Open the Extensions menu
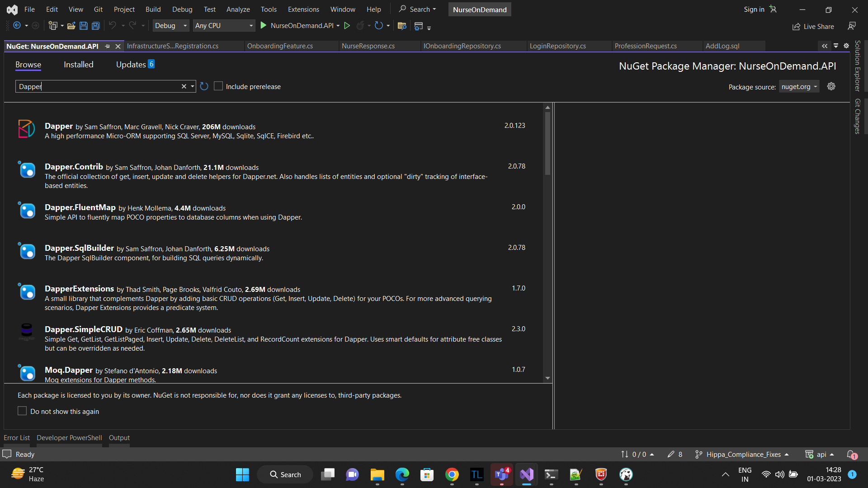The image size is (868, 488). [x=303, y=9]
